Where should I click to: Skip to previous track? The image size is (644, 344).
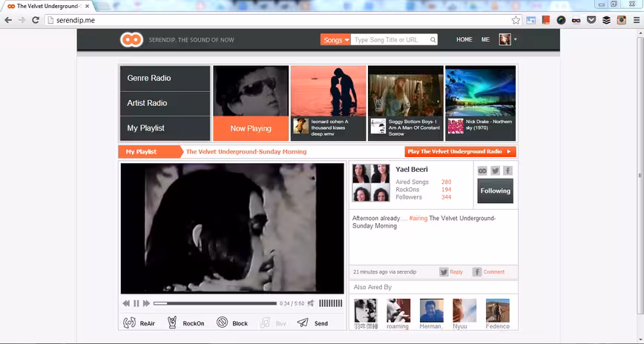pos(126,303)
